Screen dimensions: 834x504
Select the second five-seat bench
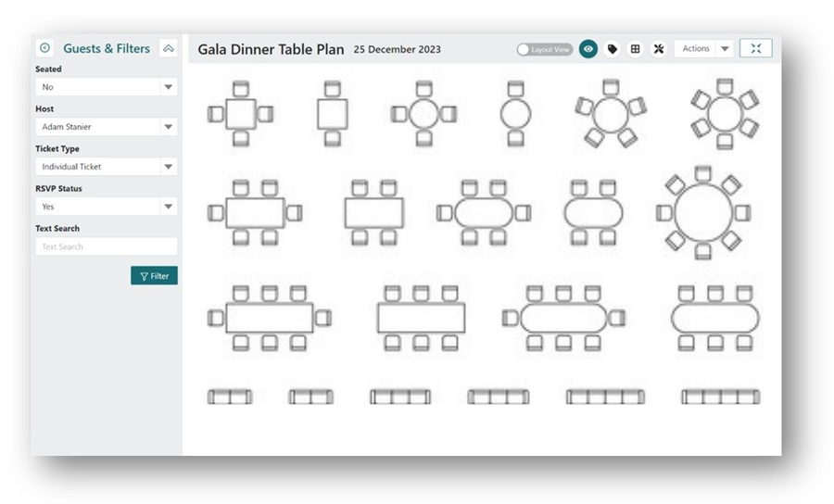721,397
